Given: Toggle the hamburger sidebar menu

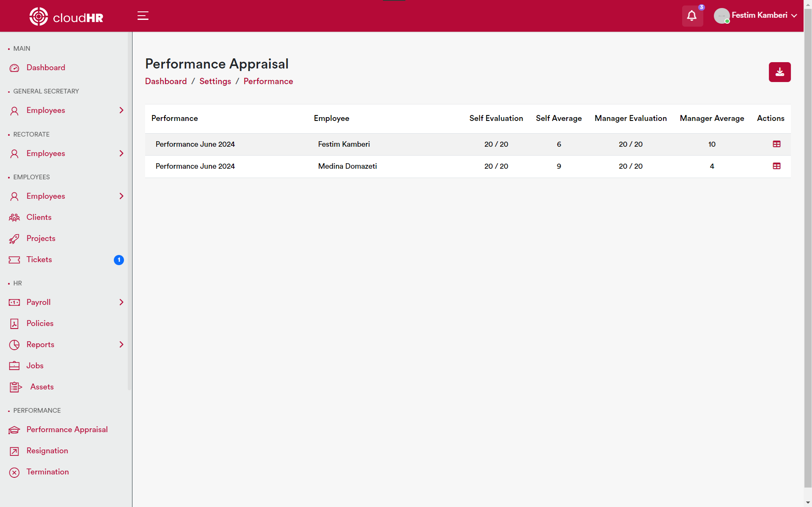Looking at the screenshot, I should 143,16.
